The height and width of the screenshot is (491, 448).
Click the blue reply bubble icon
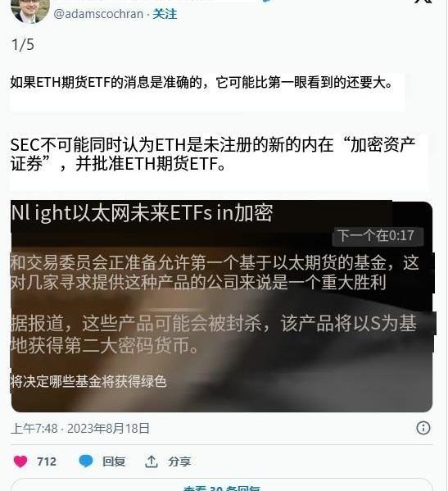[x=86, y=461]
